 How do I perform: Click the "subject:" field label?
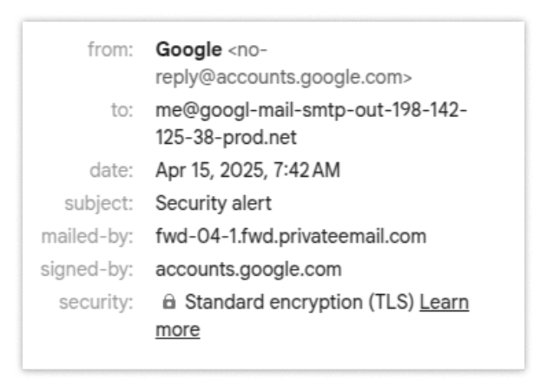coord(99,204)
